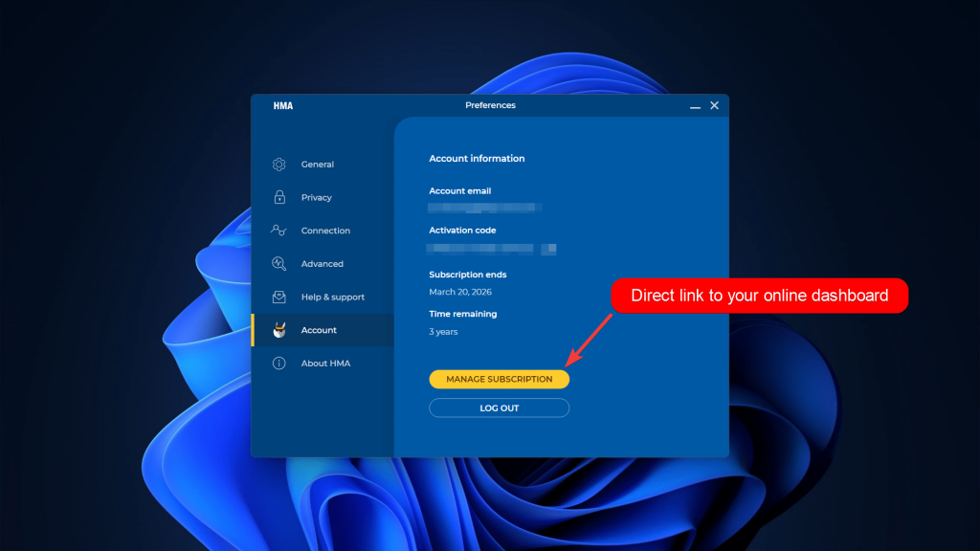980x551 pixels.
Task: Select the Account sidebar item
Action: pos(323,330)
